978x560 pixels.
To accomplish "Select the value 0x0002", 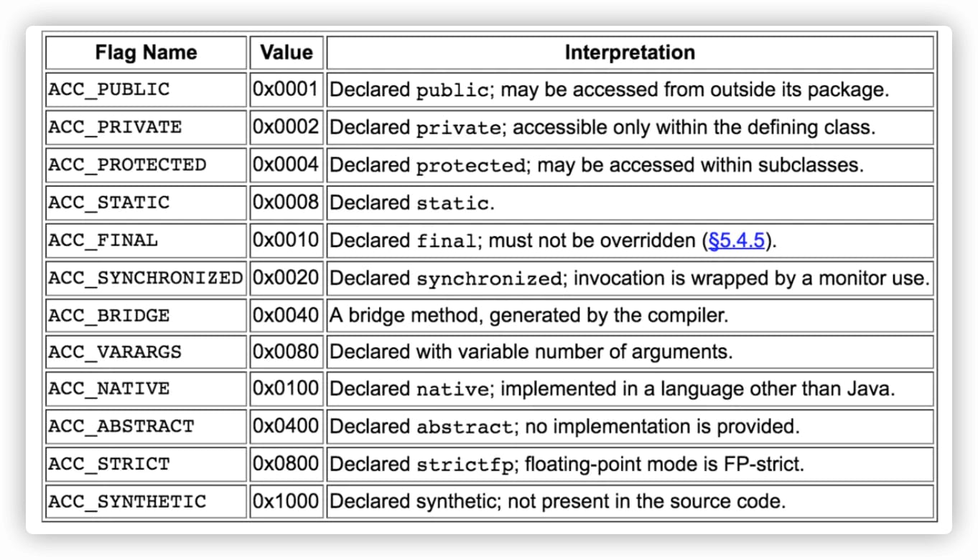I will 286,127.
